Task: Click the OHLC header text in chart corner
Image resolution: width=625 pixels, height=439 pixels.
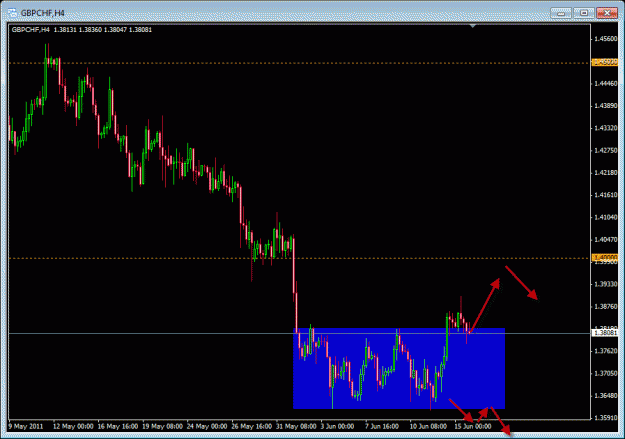Action: pyautogui.click(x=82, y=30)
